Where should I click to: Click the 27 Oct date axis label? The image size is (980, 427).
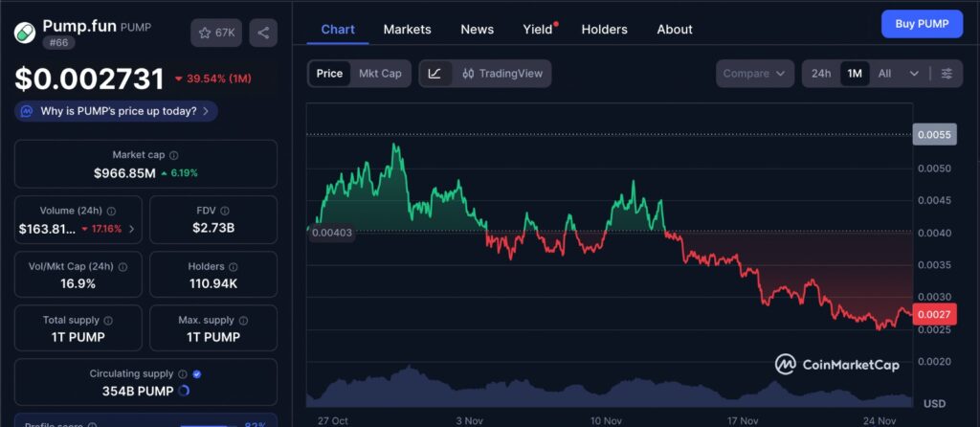pyautogui.click(x=332, y=420)
